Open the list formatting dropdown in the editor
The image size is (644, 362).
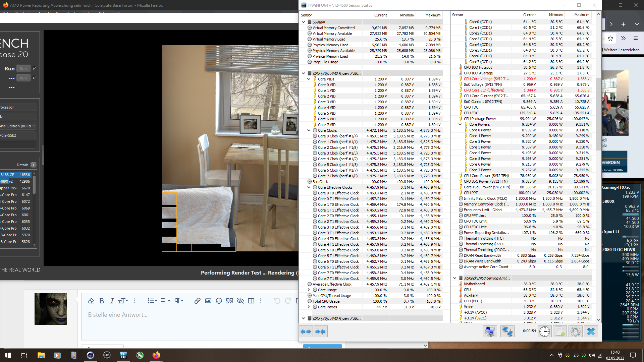point(152,301)
